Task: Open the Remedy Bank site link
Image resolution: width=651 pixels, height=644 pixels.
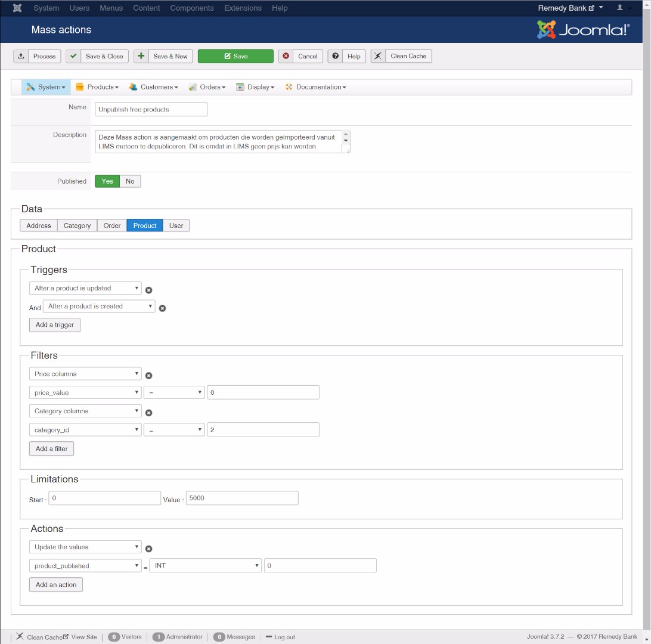Action: click(566, 8)
